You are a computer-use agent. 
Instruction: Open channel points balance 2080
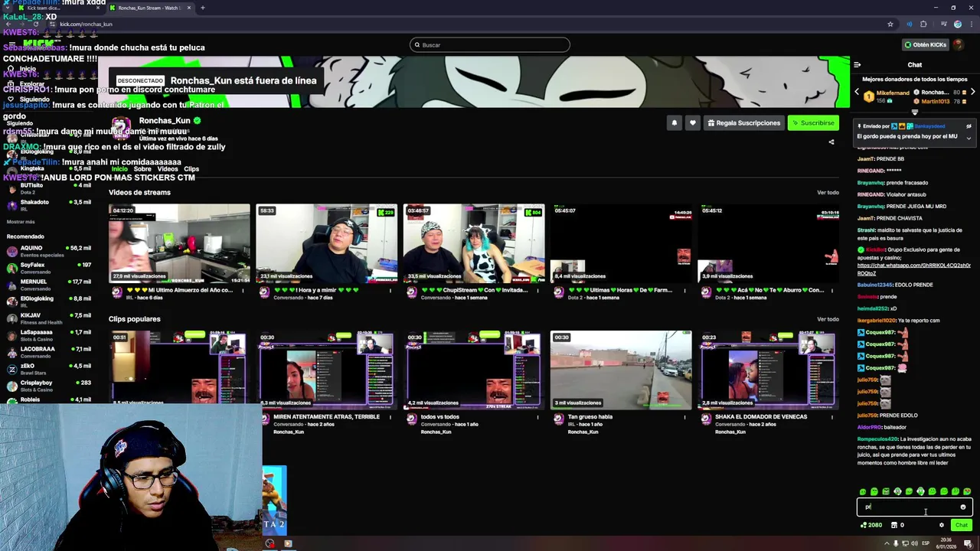coord(871,525)
